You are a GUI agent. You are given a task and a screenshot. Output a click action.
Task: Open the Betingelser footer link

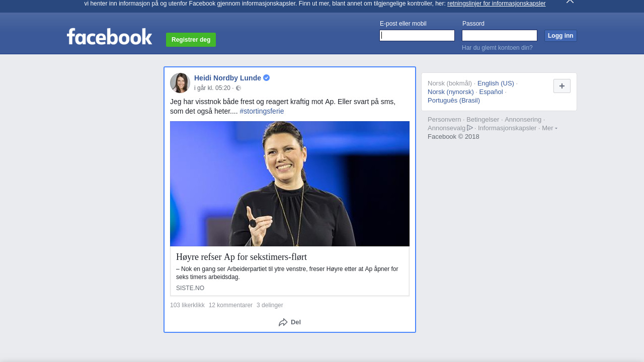pos(483,120)
